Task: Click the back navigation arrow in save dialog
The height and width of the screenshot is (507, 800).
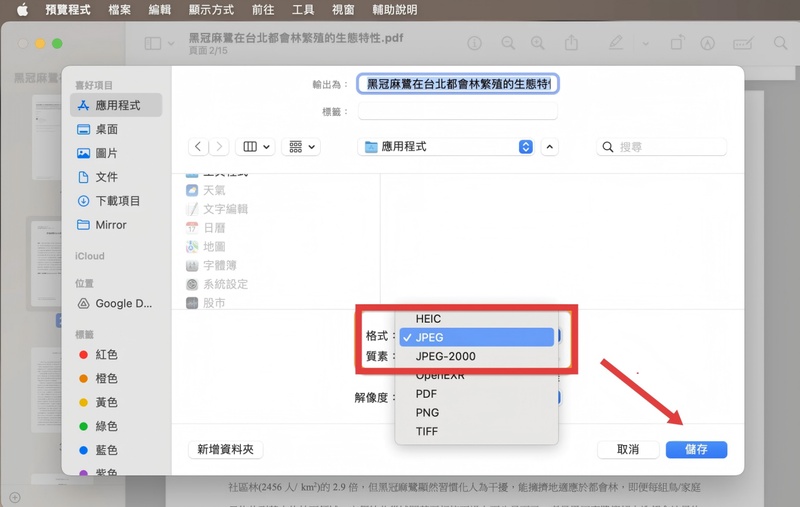Action: tap(198, 147)
